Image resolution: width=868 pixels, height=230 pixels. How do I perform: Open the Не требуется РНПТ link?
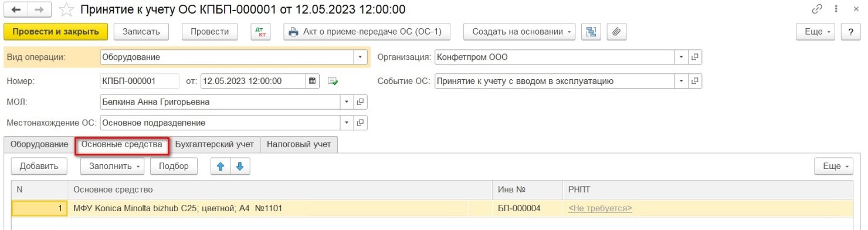click(x=600, y=208)
